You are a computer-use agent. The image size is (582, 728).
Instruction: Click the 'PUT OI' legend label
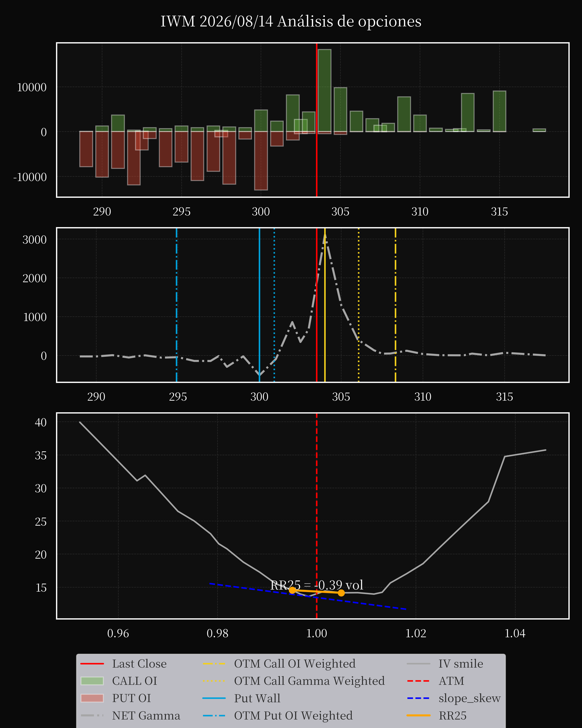coord(132,698)
